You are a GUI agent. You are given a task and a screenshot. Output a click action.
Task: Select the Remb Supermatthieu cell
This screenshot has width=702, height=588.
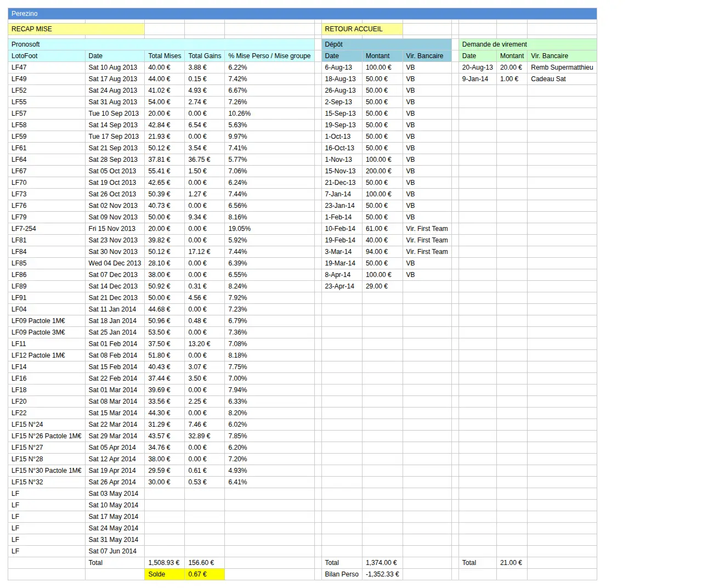pos(562,67)
